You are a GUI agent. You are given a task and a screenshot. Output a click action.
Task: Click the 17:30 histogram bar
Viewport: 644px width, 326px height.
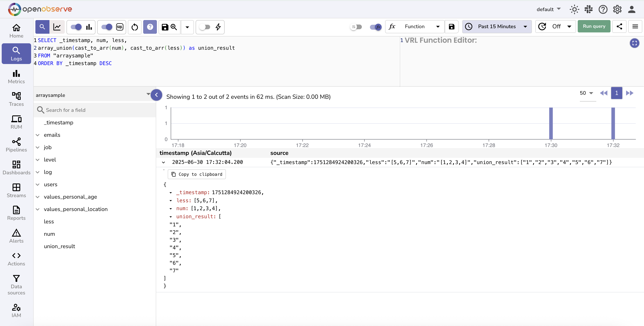(551, 123)
